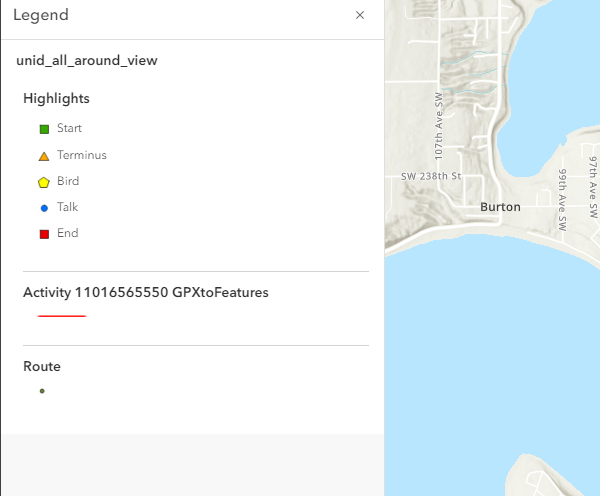
Task: Click the green Start square symbol
Action: (x=44, y=129)
